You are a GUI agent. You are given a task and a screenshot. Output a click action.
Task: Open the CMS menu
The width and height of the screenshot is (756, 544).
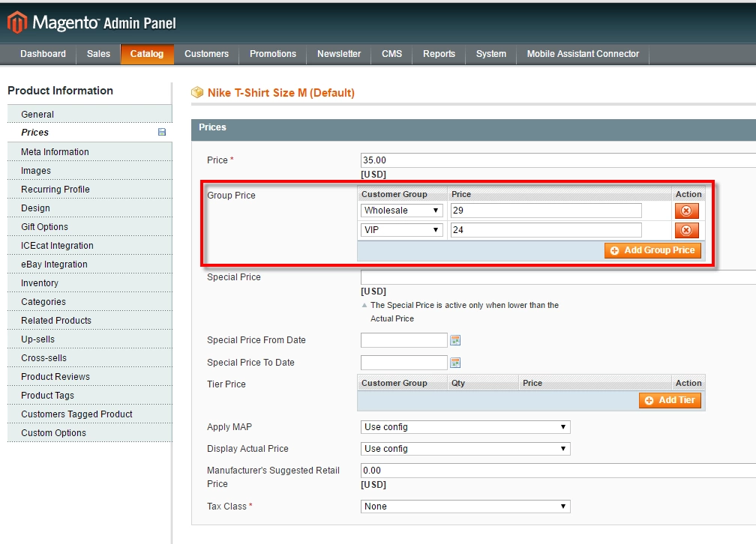[x=391, y=54]
